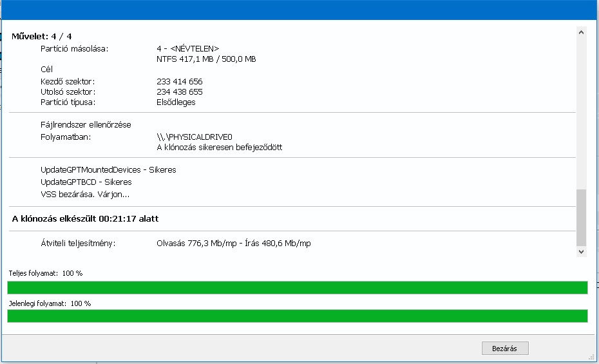Click the \\.\PHYSICALDRIVE0 entry
This screenshot has height=364, width=599.
click(x=194, y=137)
